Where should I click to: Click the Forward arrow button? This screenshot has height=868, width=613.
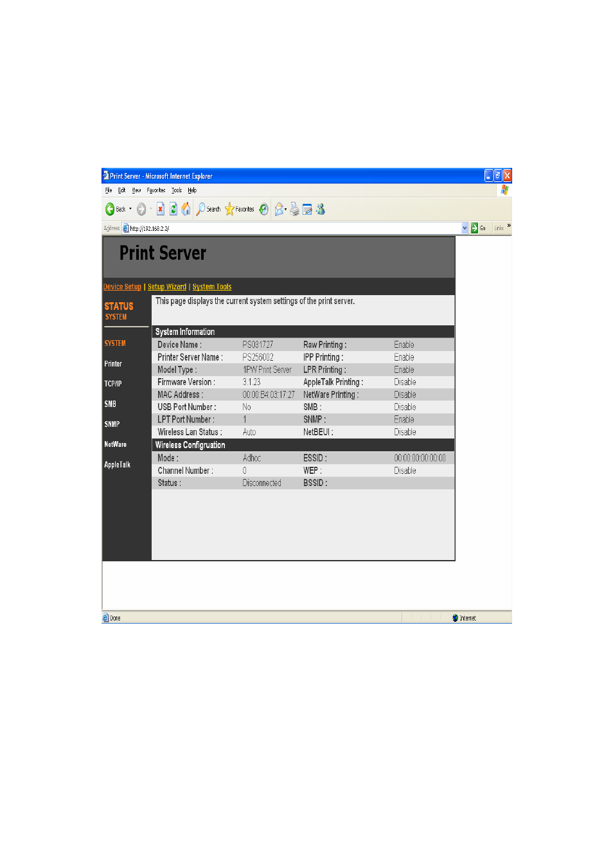(141, 209)
